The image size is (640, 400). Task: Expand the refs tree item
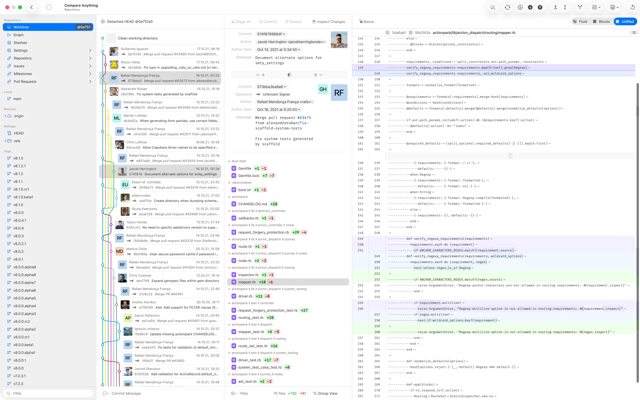tap(5, 141)
